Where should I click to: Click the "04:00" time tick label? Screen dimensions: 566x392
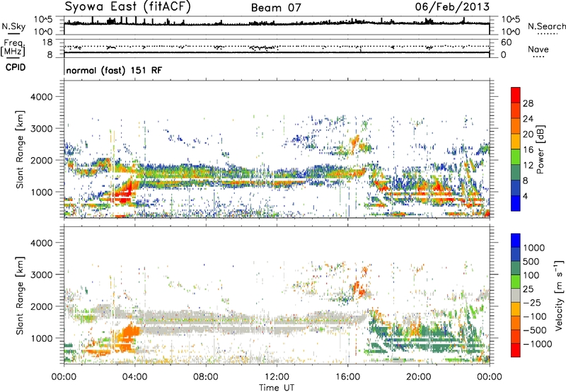pyautogui.click(x=134, y=377)
